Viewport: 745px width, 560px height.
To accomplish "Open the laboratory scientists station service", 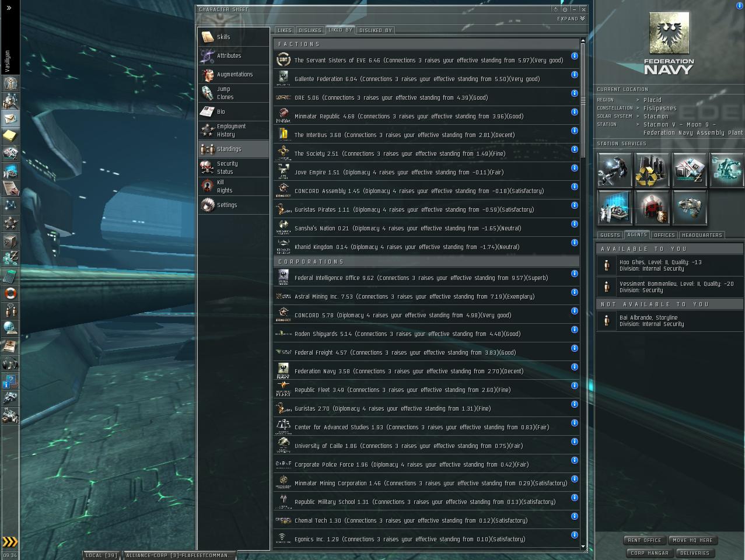I will pos(614,208).
